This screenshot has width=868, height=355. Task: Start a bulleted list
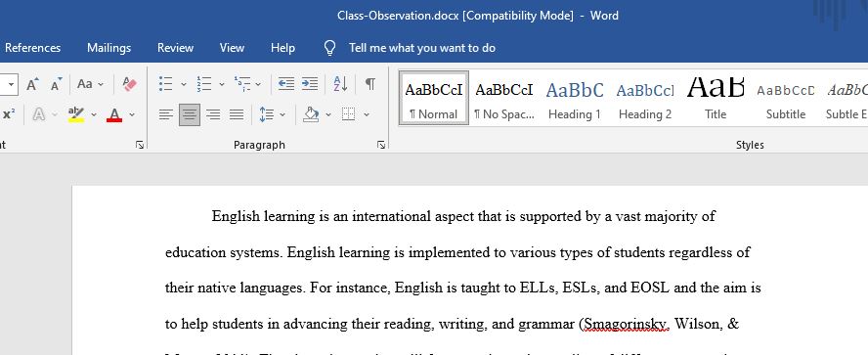pyautogui.click(x=165, y=84)
